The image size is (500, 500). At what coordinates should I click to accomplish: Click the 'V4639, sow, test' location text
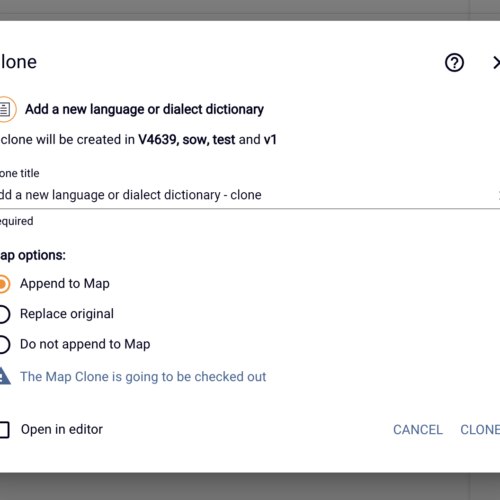click(x=187, y=140)
